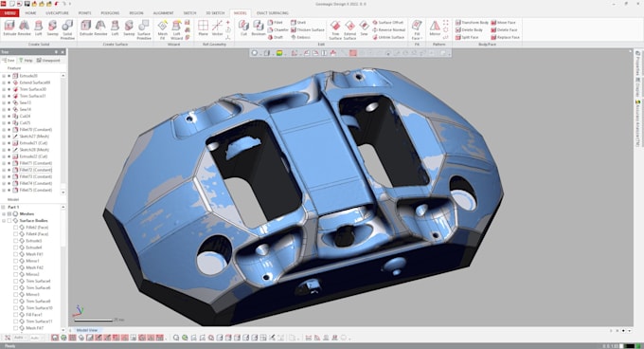Click the Transform Body button
The width and height of the screenshot is (644, 349).
coord(472,23)
